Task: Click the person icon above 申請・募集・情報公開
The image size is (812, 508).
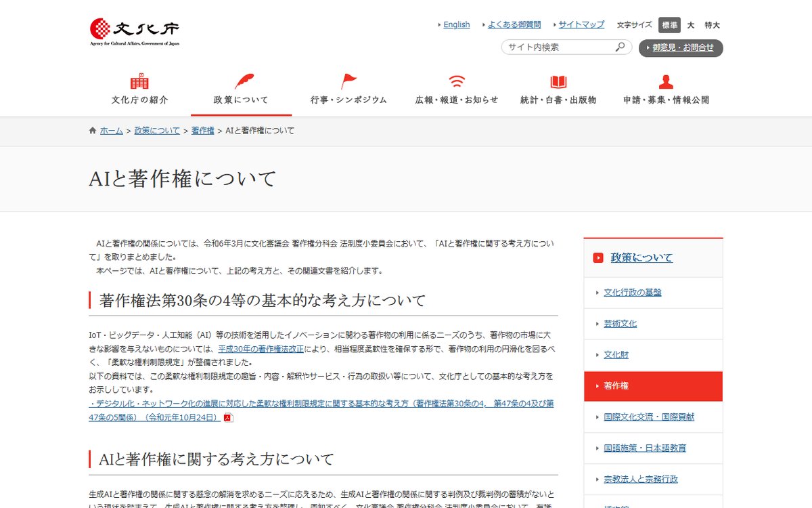Action: click(667, 82)
